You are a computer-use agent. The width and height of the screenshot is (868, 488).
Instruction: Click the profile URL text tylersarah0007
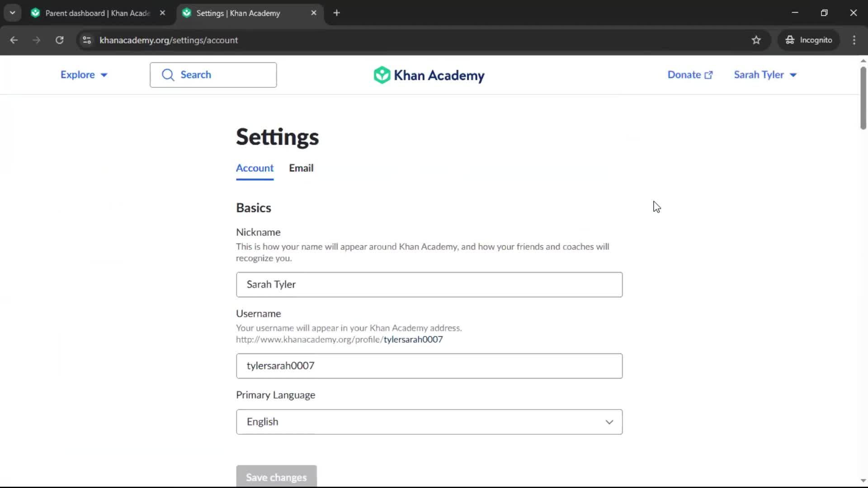pos(413,339)
